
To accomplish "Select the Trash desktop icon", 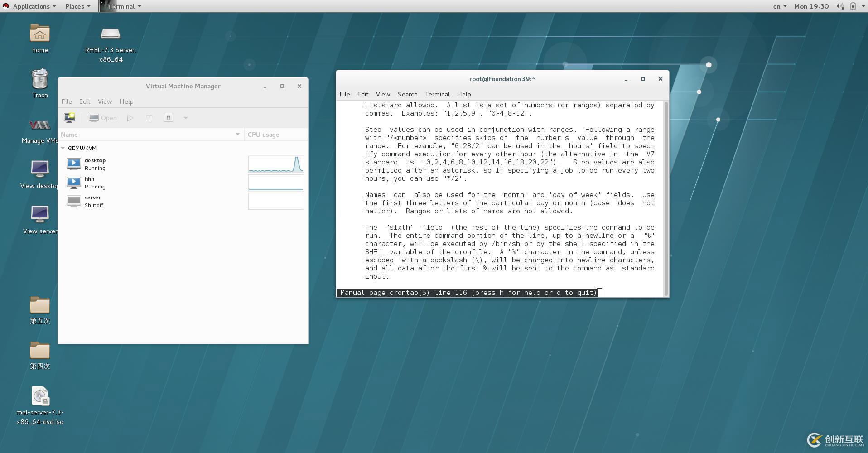I will click(x=40, y=79).
